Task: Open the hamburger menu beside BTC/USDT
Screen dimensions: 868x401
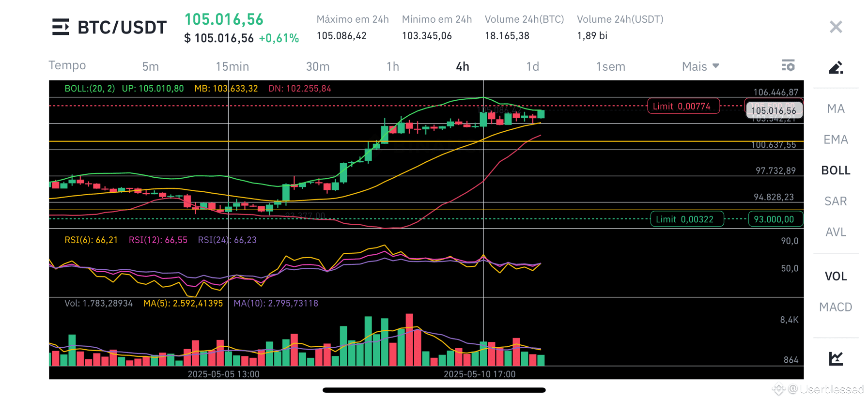Action: point(61,27)
